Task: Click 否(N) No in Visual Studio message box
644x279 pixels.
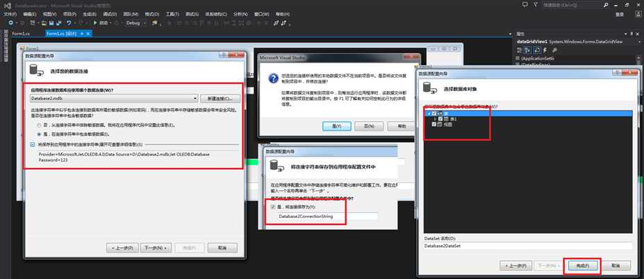Action: [x=369, y=126]
